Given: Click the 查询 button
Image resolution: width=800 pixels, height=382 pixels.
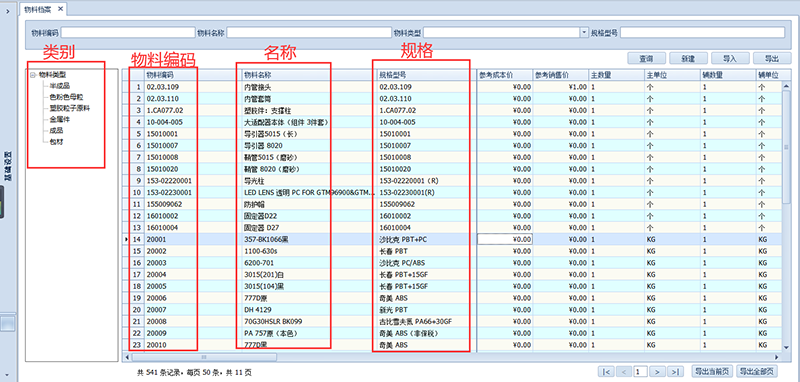Looking at the screenshot, I should [x=646, y=58].
